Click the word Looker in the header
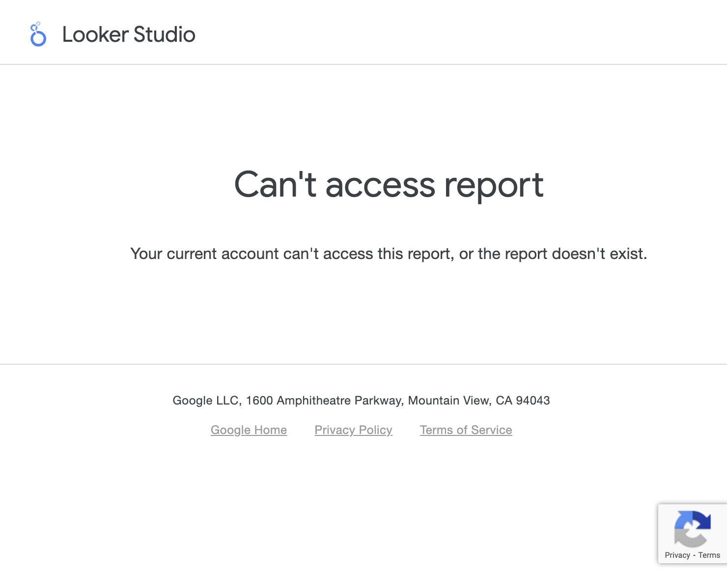The width and height of the screenshot is (728, 577). point(95,35)
